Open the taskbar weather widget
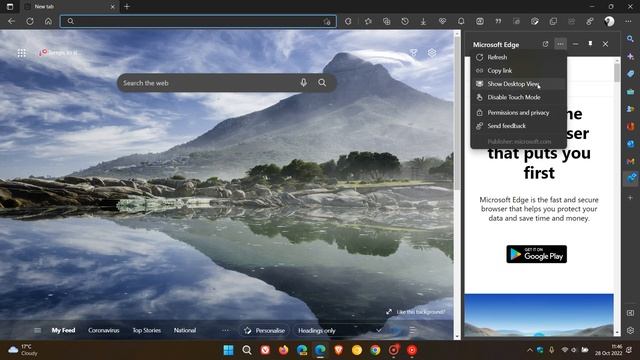The height and width of the screenshot is (360, 640). [x=23, y=350]
